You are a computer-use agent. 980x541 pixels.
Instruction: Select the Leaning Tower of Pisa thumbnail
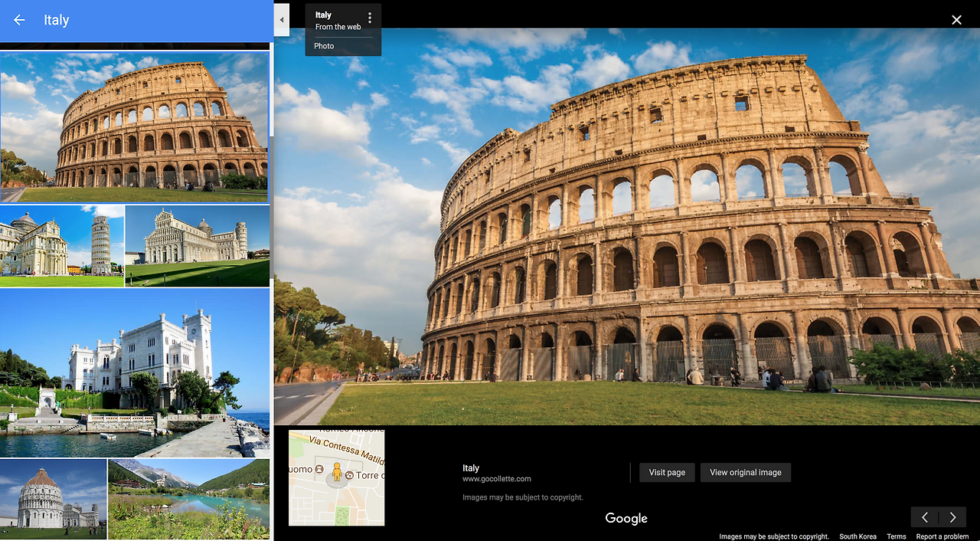(62, 246)
